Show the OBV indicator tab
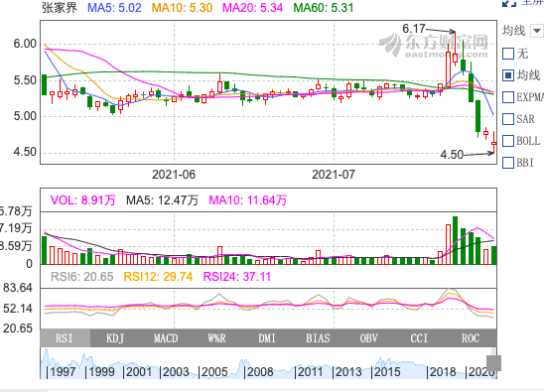The image size is (544, 392). coord(368,338)
